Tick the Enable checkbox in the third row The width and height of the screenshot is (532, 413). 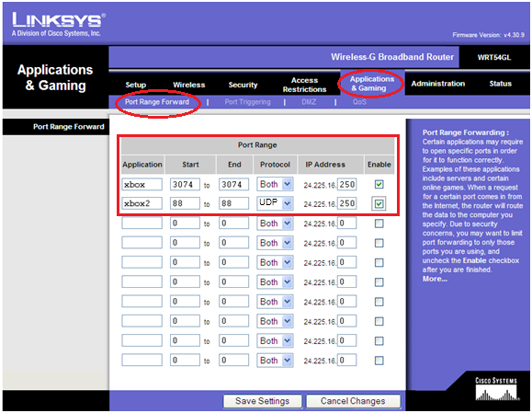[379, 224]
